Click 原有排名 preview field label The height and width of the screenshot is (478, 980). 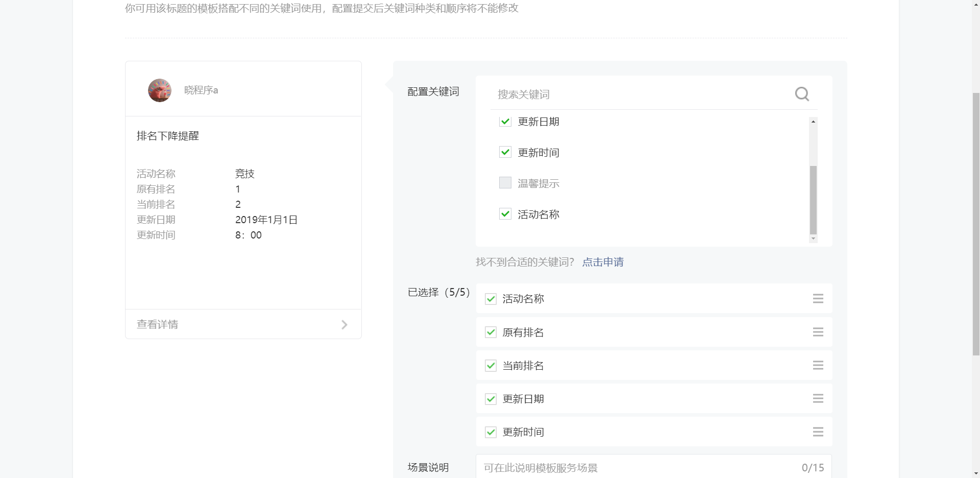point(156,189)
